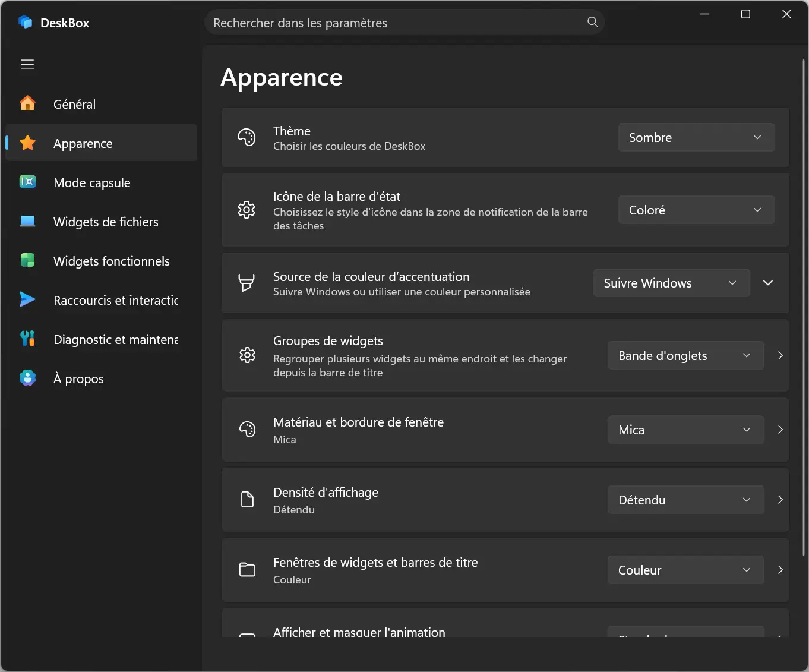Viewport: 809px width, 672px height.
Task: Click the paint bucket accent color icon
Action: [x=247, y=282]
